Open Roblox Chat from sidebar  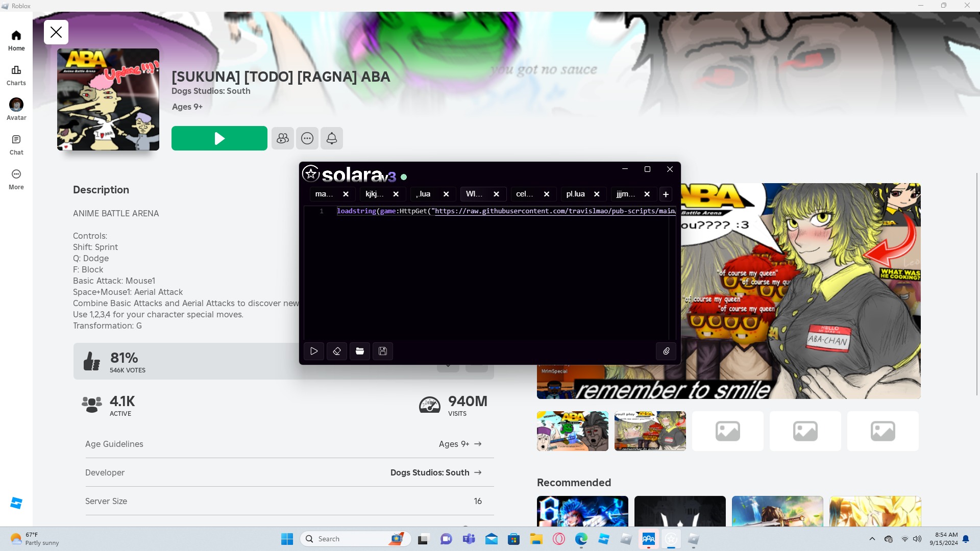(16, 144)
